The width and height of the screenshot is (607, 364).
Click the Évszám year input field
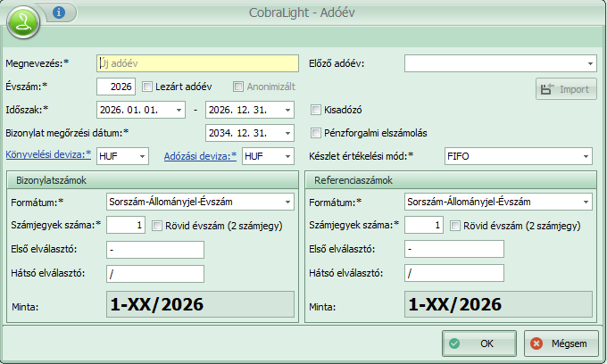point(115,87)
